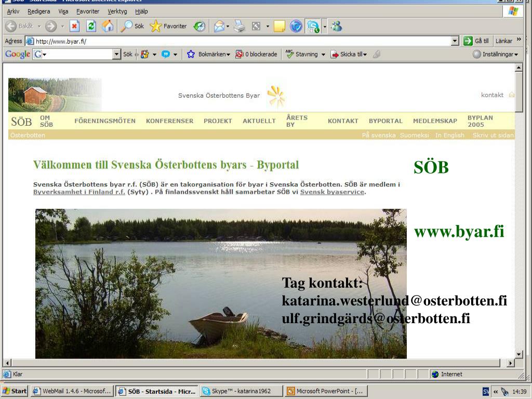Switch to Skype katarina1962 taskbar window
This screenshot has height=399, width=532.
(241, 391)
